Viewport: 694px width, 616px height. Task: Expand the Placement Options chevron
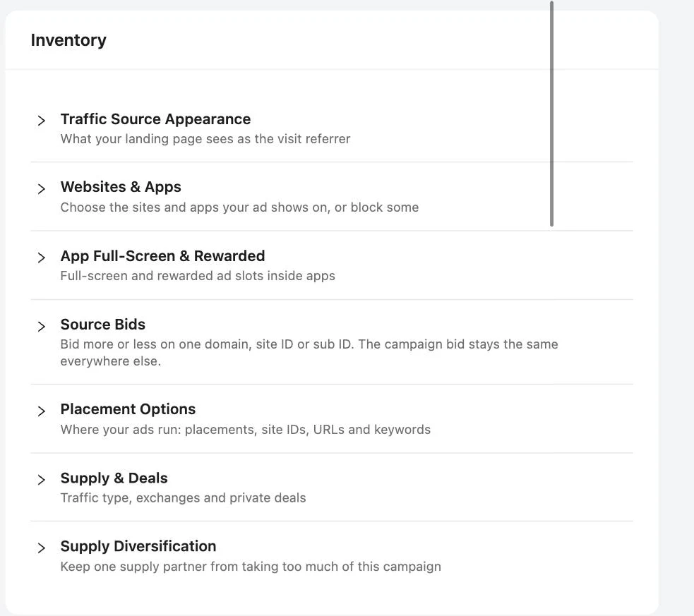tap(41, 411)
